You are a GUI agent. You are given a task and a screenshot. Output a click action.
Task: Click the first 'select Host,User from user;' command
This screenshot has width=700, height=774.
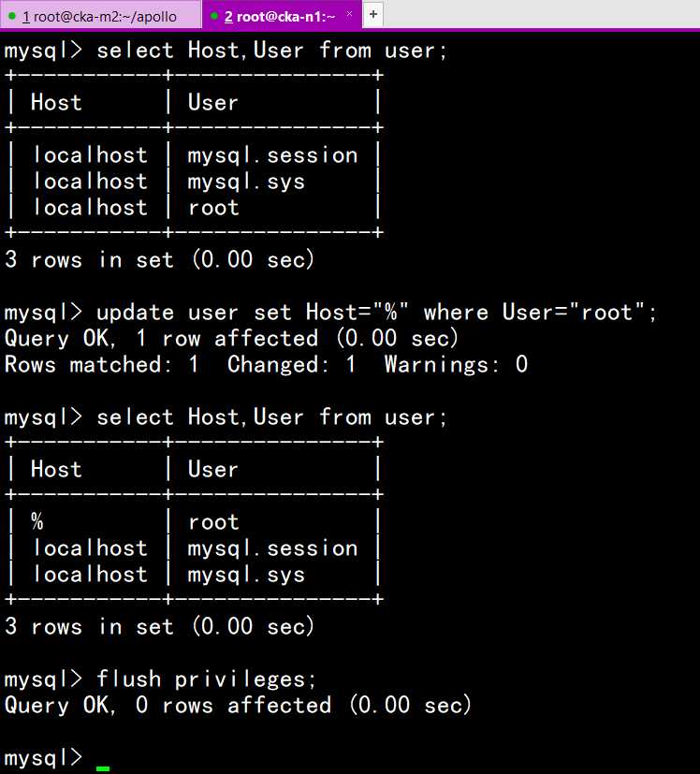click(x=271, y=51)
